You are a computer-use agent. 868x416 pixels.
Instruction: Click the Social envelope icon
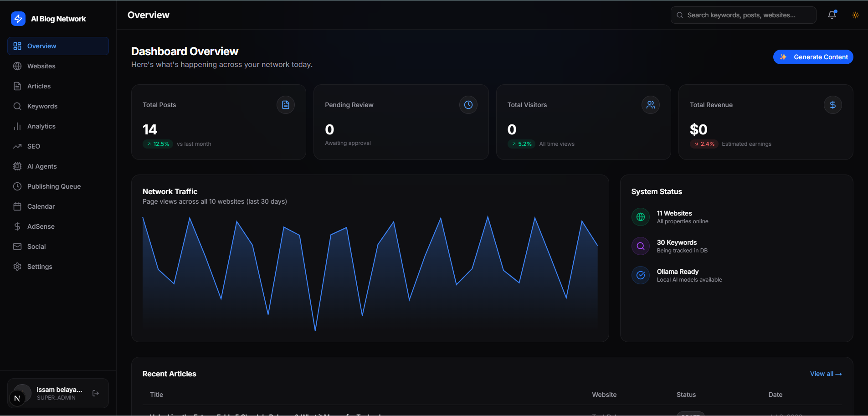click(x=17, y=247)
